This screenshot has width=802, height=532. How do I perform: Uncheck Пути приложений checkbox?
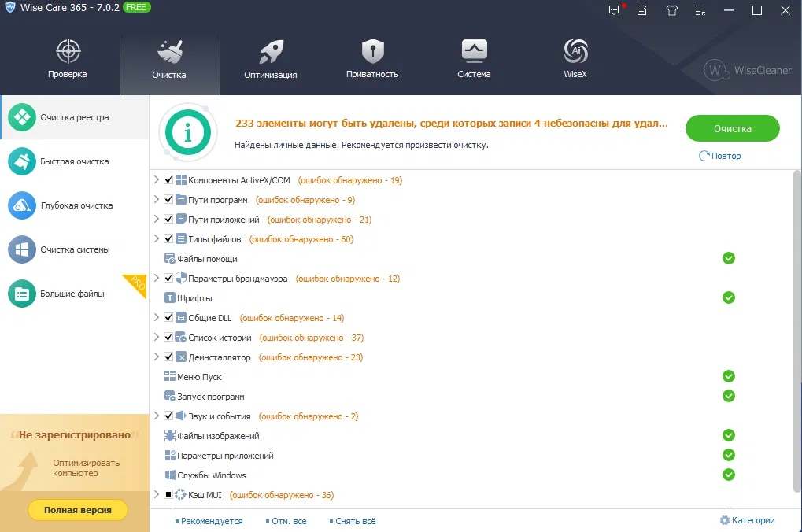click(168, 219)
